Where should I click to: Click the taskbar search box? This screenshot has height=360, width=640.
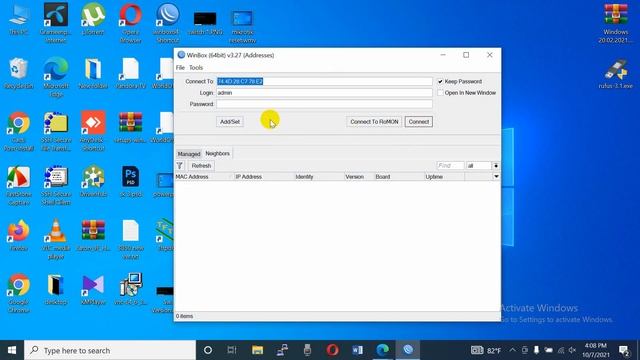point(110,350)
